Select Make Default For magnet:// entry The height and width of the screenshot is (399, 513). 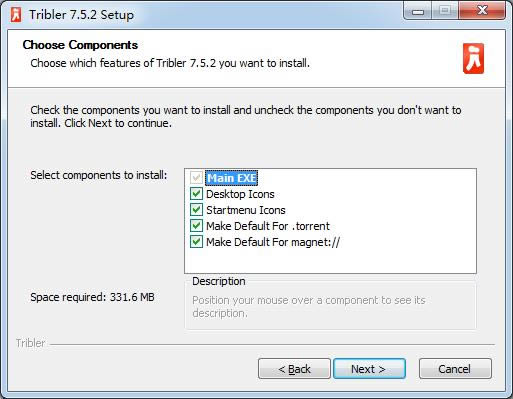click(x=273, y=242)
